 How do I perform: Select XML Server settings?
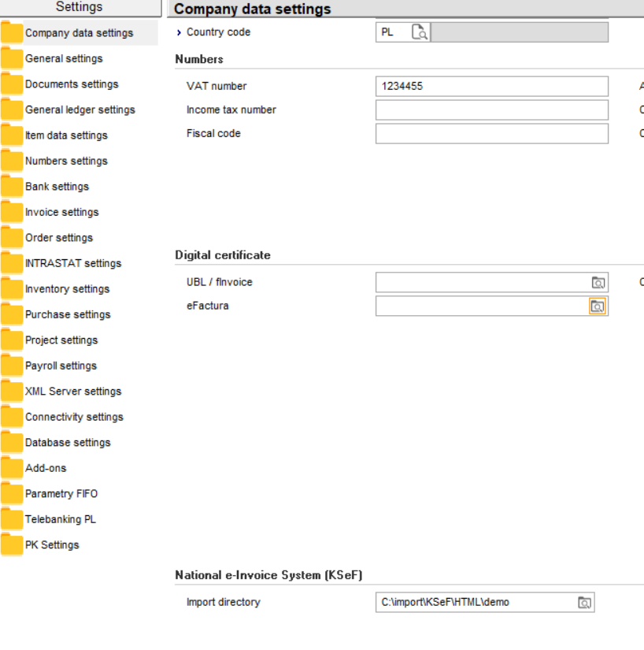[73, 392]
